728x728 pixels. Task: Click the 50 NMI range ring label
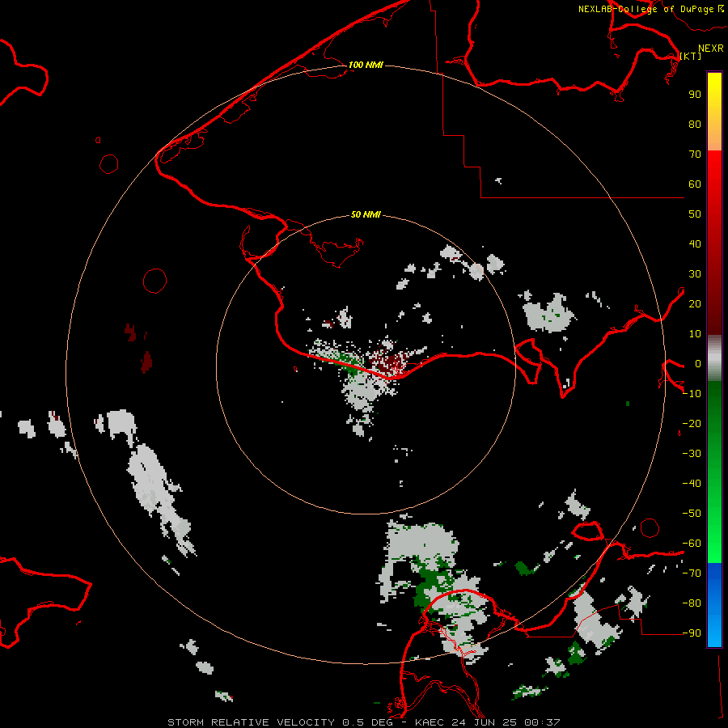click(366, 214)
